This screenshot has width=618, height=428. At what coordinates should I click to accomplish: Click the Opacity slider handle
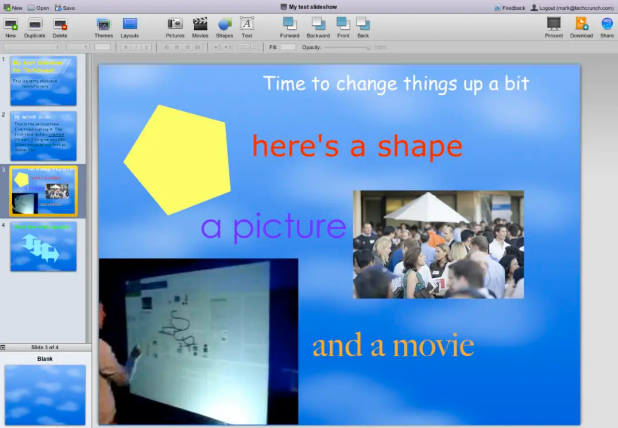tap(368, 47)
